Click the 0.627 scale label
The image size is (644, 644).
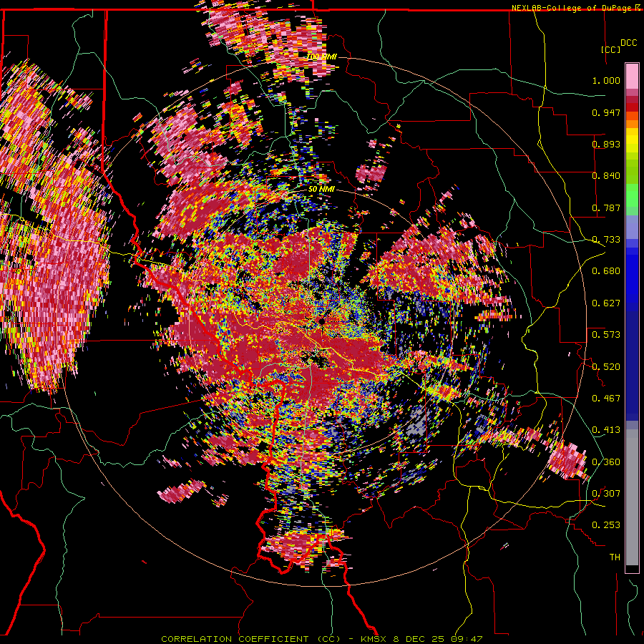(x=606, y=303)
